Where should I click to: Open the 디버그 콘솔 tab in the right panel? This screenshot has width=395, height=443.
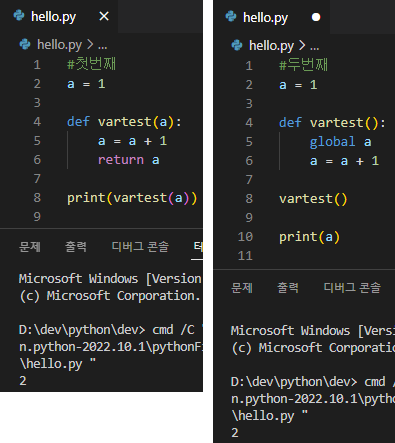point(352,288)
